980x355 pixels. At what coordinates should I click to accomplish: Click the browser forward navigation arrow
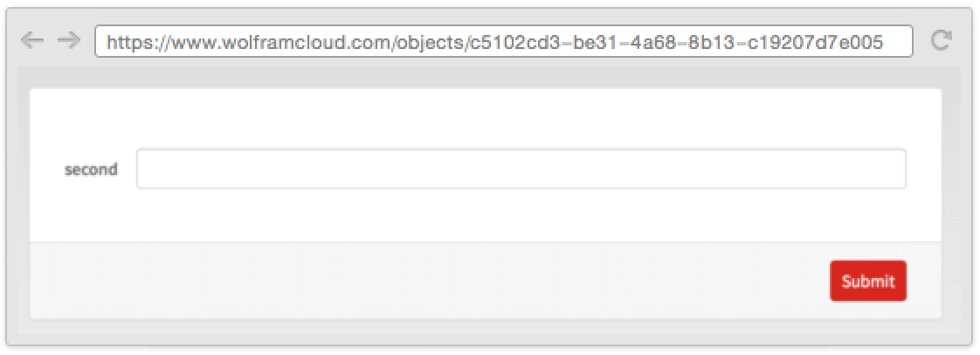tap(69, 41)
